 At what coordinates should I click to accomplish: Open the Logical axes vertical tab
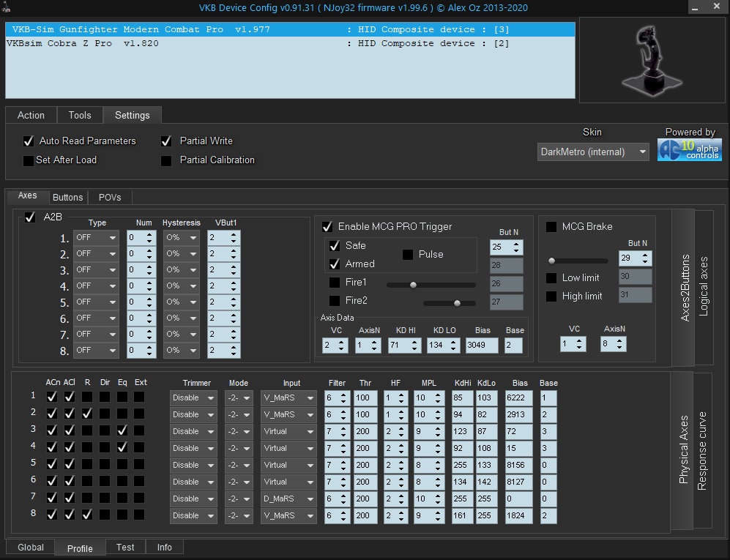coord(704,285)
